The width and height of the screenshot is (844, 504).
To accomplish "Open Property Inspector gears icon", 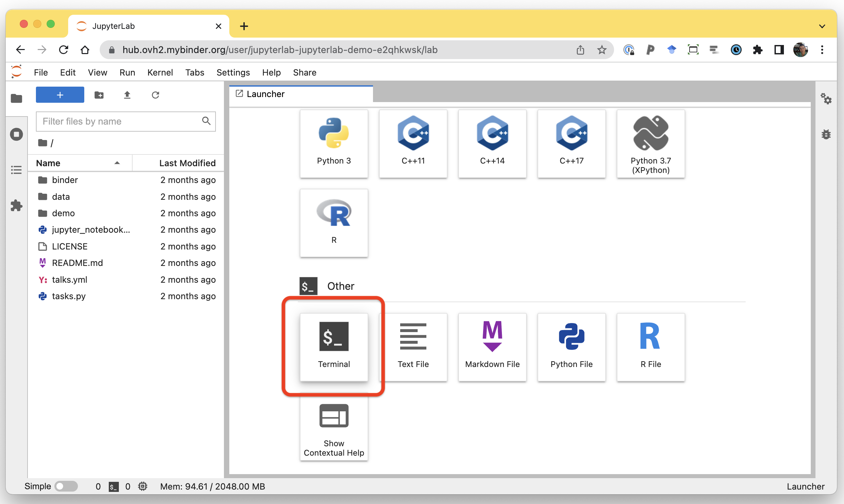I will [826, 98].
